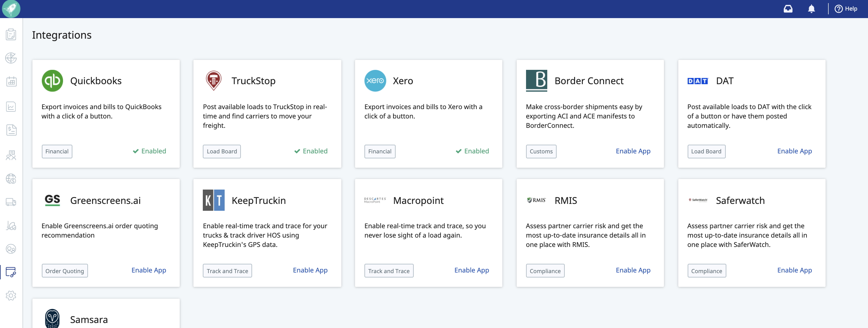Enable the RMIS app
The height and width of the screenshot is (328, 868).
[x=633, y=270]
